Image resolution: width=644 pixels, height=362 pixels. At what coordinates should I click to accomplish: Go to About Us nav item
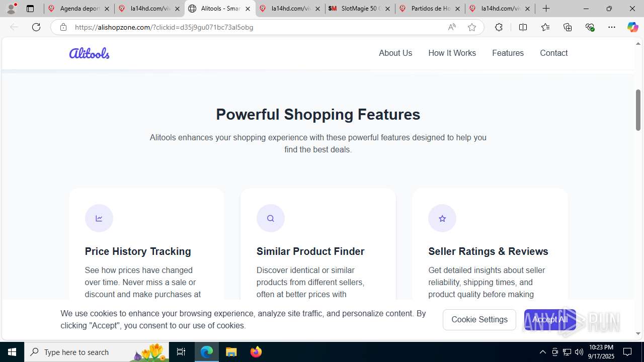[395, 53]
